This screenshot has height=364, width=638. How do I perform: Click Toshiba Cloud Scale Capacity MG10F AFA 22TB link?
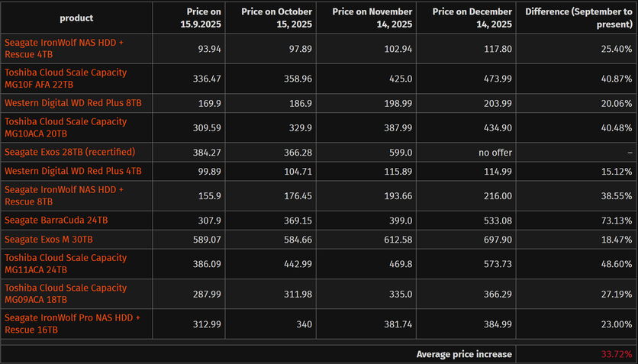[66, 78]
